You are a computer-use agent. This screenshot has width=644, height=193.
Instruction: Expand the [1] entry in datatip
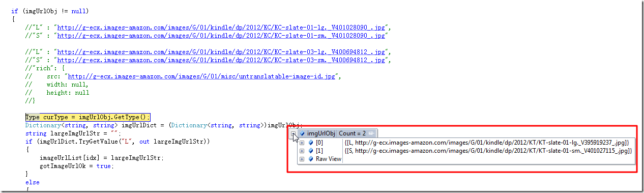(302, 151)
